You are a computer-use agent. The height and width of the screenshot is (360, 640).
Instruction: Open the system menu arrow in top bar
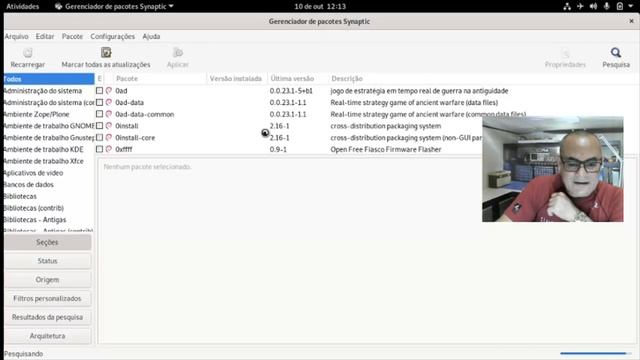pos(631,6)
